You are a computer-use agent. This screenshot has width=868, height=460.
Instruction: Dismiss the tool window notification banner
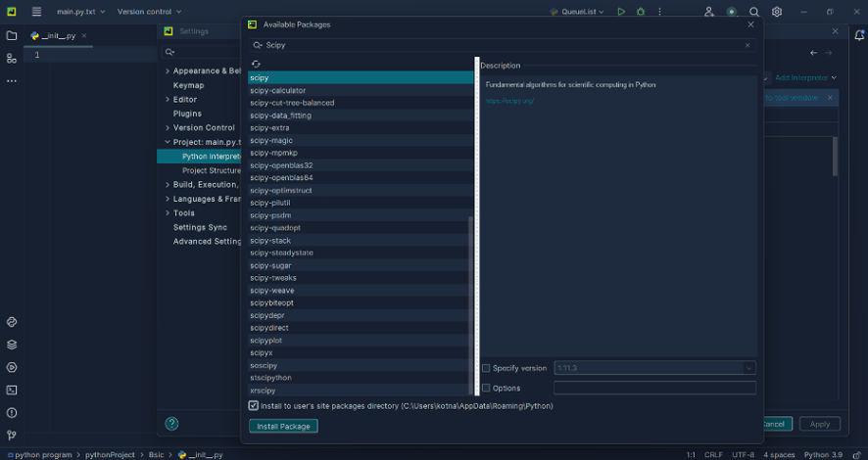(830, 97)
